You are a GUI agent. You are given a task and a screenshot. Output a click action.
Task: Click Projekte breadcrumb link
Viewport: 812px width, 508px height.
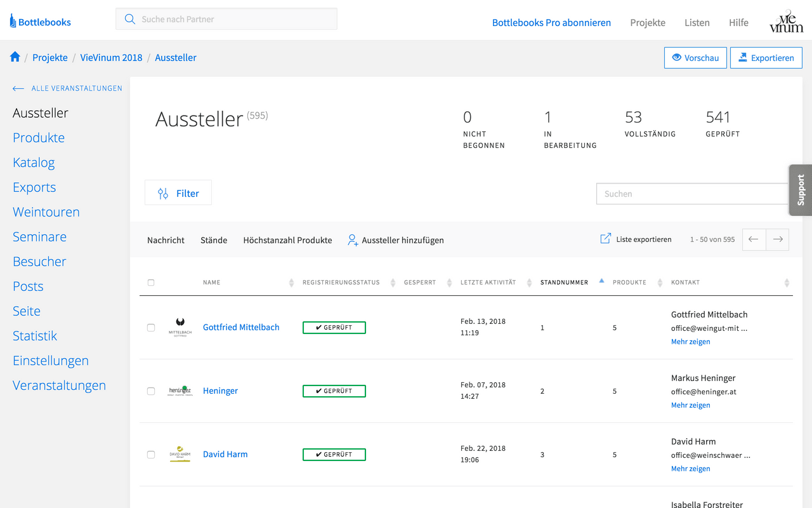(50, 57)
